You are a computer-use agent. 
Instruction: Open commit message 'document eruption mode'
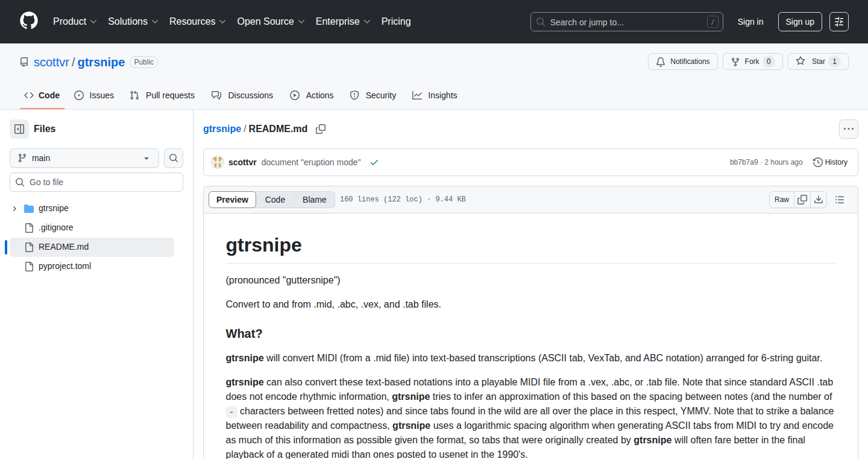[311, 162]
